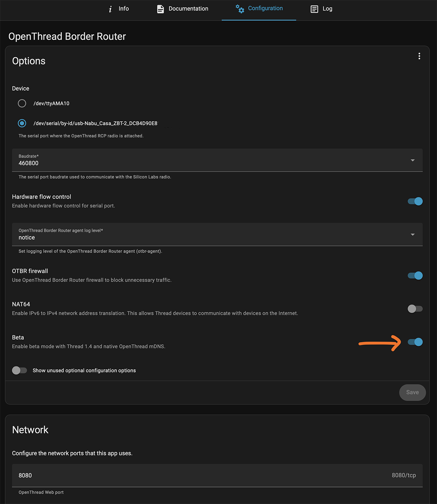
Task: Switch to the Documentation tab
Action: coord(188,9)
